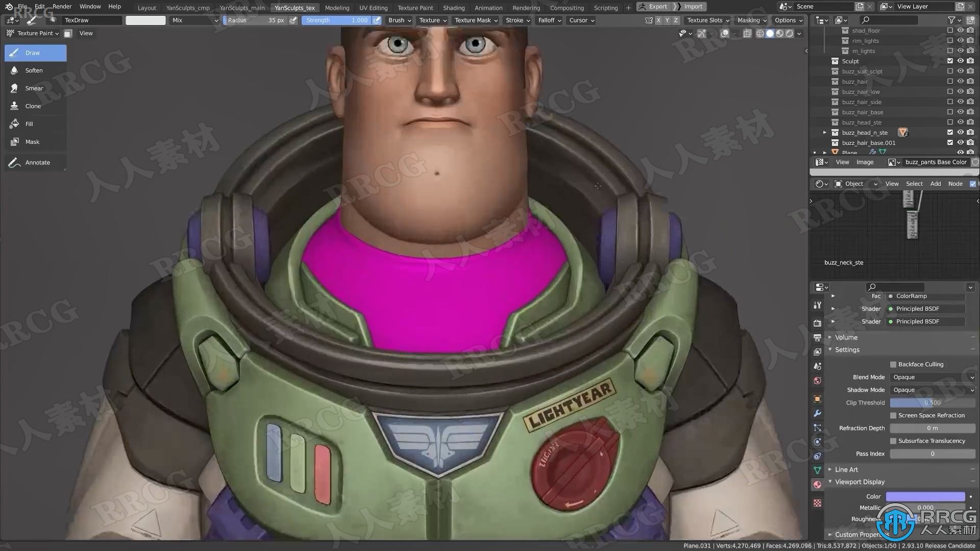Enable Backface Culling checkbox
This screenshot has height=551, width=980.
(893, 364)
